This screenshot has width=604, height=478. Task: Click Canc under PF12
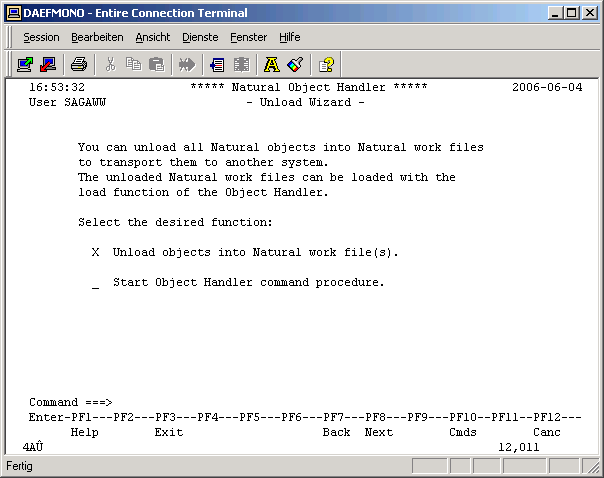(x=547, y=433)
